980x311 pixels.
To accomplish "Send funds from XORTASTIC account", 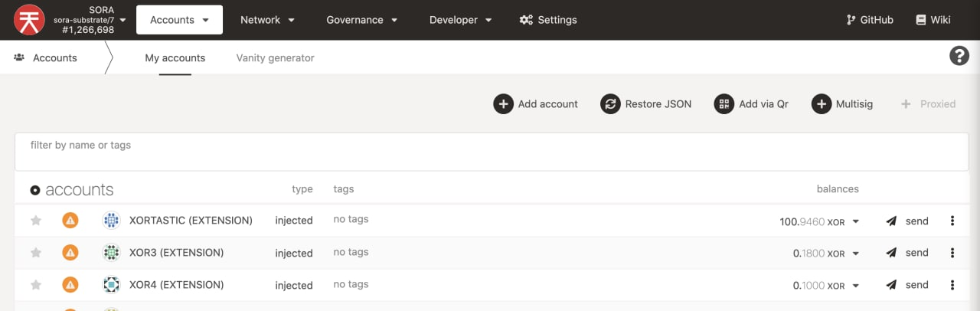I will [907, 221].
